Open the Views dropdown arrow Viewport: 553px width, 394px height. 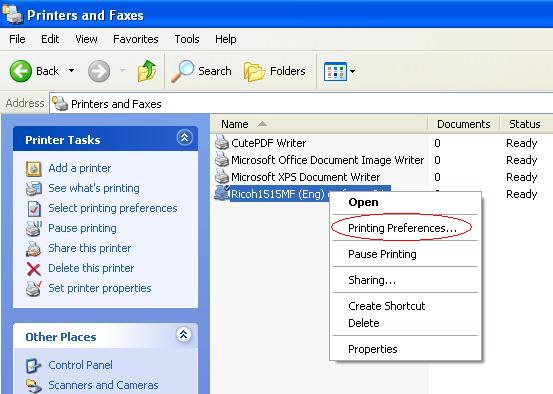[x=352, y=71]
